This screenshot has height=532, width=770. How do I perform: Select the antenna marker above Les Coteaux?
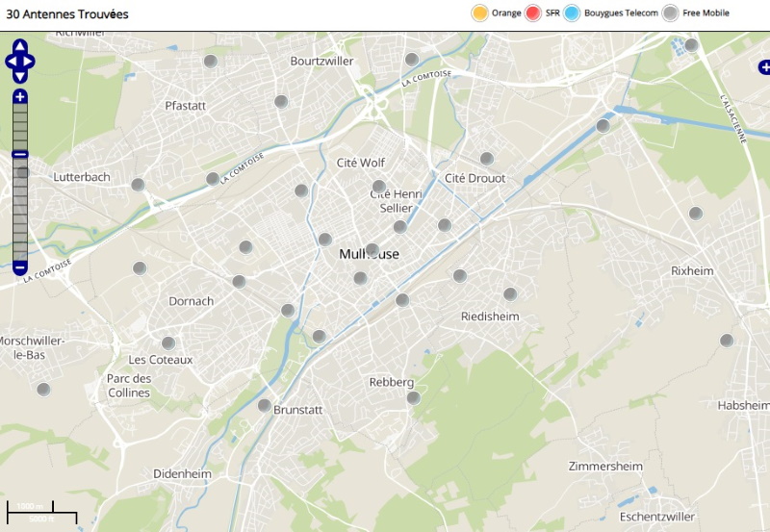[x=168, y=343]
